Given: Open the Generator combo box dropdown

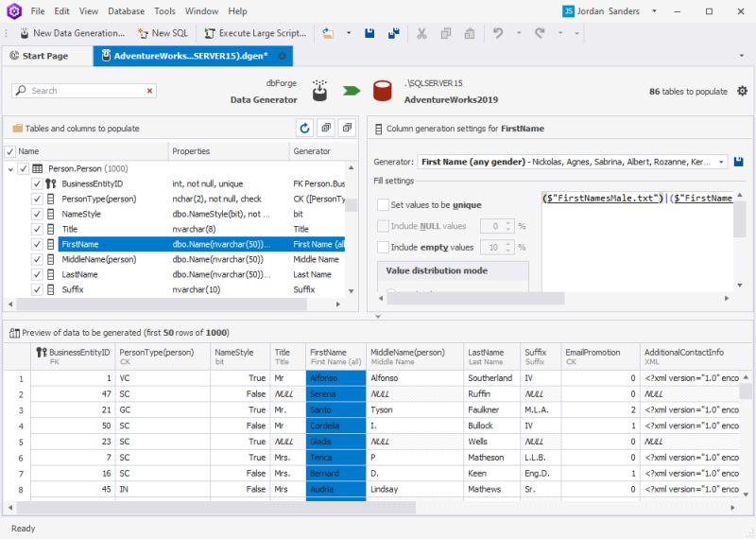Looking at the screenshot, I should (x=721, y=162).
